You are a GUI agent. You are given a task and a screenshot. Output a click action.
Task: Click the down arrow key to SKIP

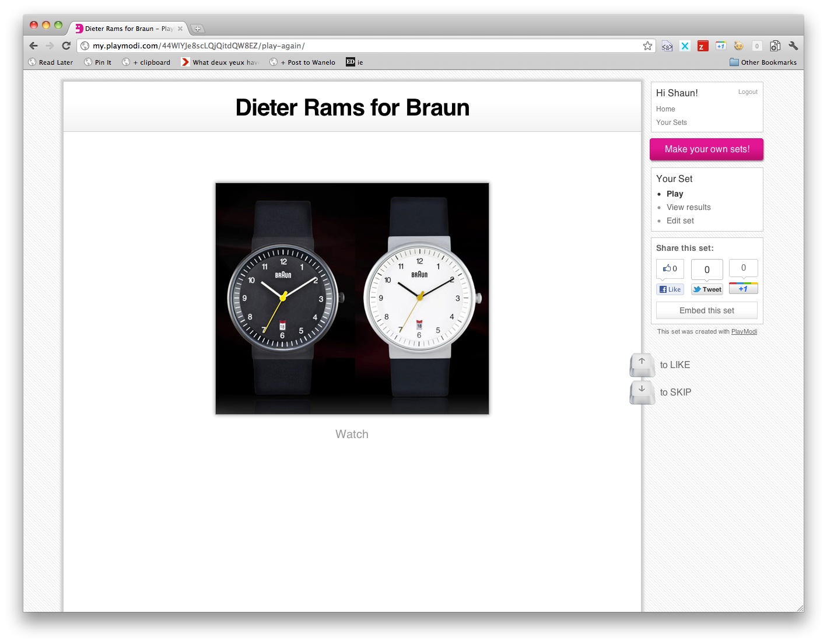[642, 392]
